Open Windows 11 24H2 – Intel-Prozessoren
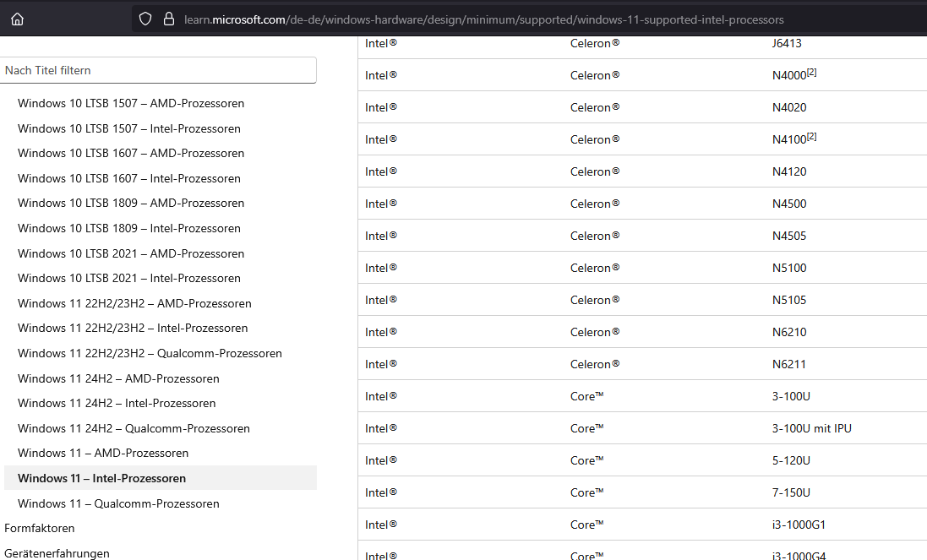This screenshot has width=927, height=560. click(117, 404)
